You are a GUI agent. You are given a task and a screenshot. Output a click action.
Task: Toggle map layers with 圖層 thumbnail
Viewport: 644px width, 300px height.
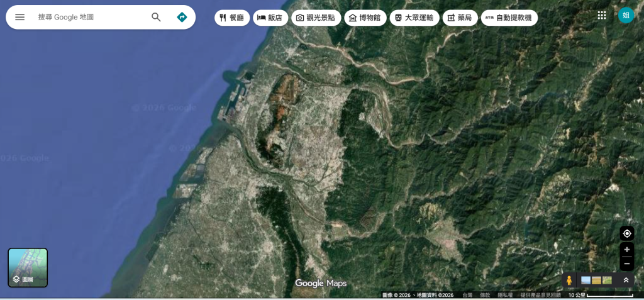(28, 267)
